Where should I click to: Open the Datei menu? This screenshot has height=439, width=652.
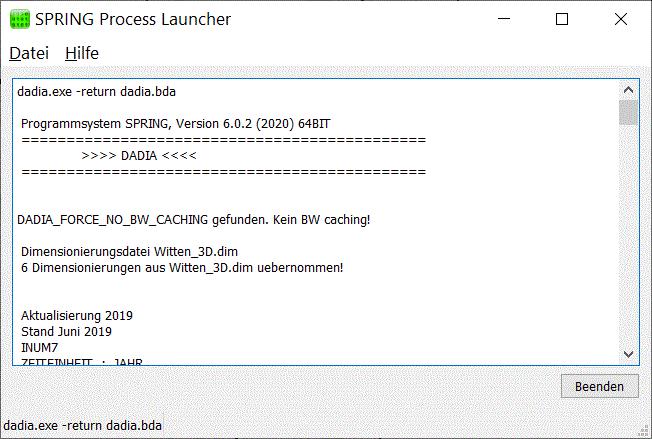[29, 53]
